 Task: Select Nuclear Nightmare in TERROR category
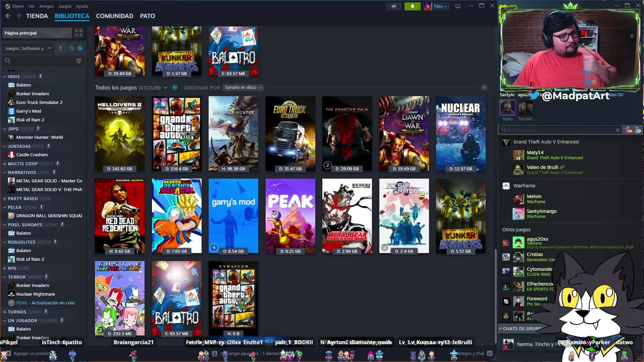(x=35, y=294)
